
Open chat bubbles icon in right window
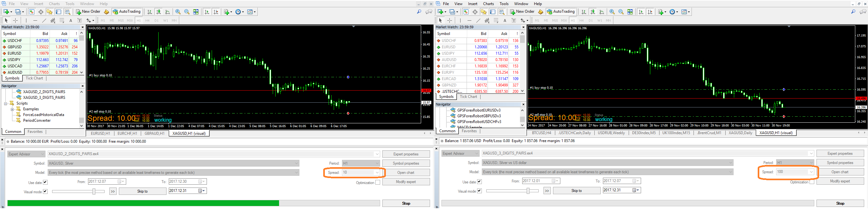tap(863, 12)
